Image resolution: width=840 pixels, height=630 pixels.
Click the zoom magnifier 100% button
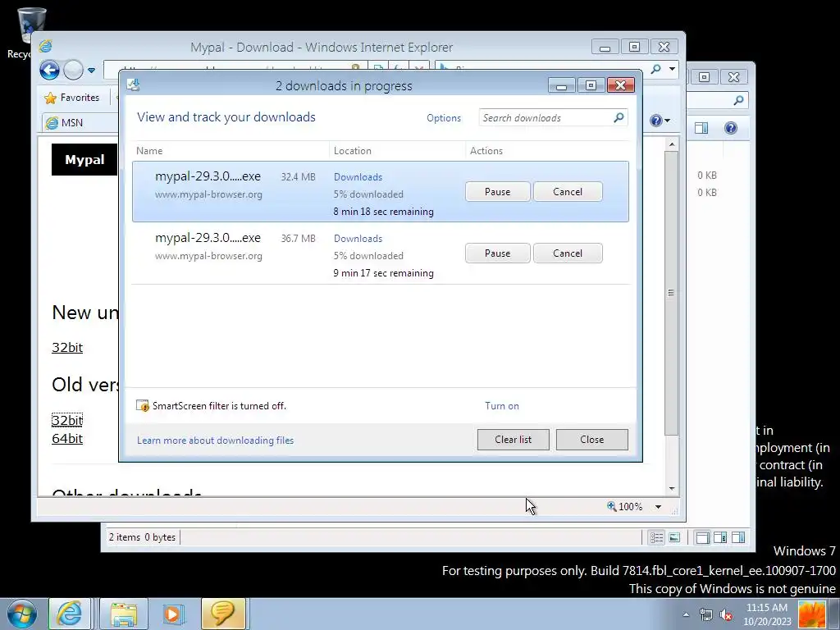click(x=624, y=507)
